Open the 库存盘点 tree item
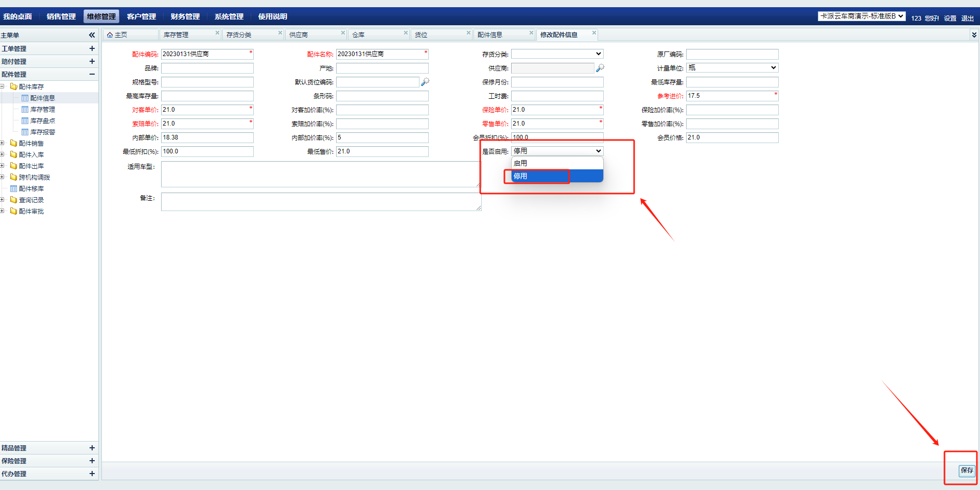The height and width of the screenshot is (490, 980). click(x=42, y=121)
